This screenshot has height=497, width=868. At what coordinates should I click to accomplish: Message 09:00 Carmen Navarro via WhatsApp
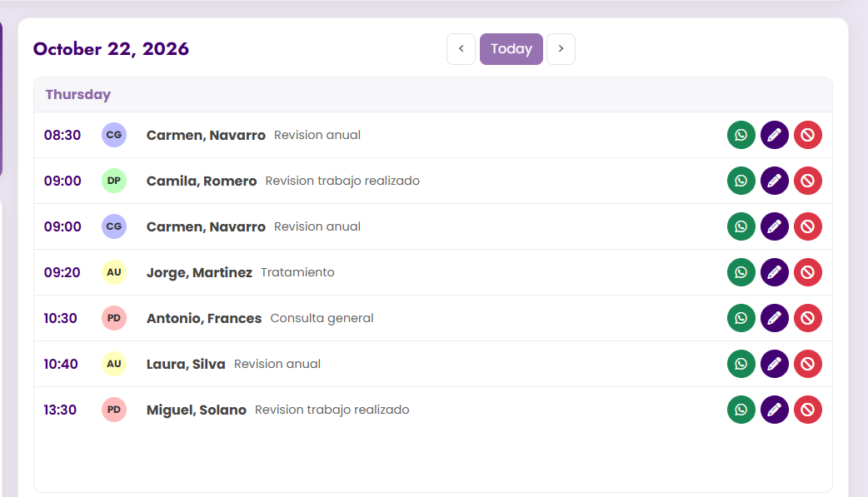point(741,226)
